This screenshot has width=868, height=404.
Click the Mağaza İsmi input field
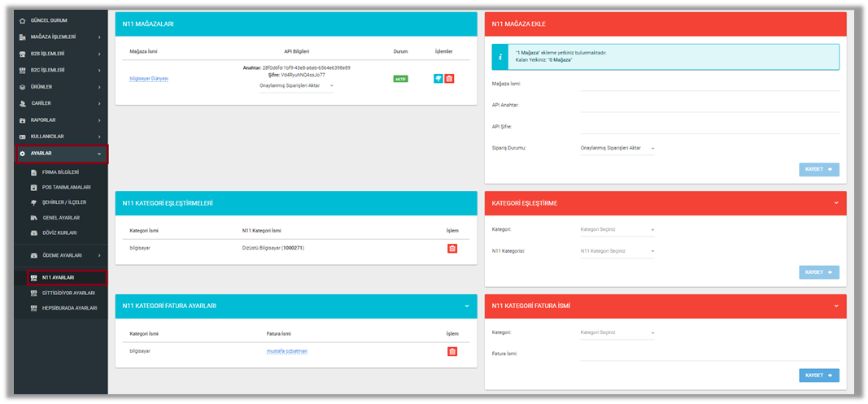tap(709, 84)
